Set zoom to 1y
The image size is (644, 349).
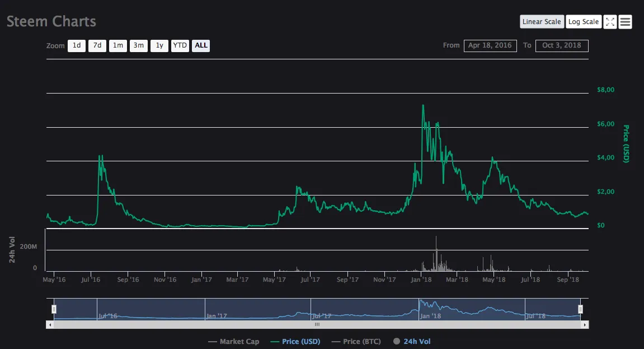[159, 45]
